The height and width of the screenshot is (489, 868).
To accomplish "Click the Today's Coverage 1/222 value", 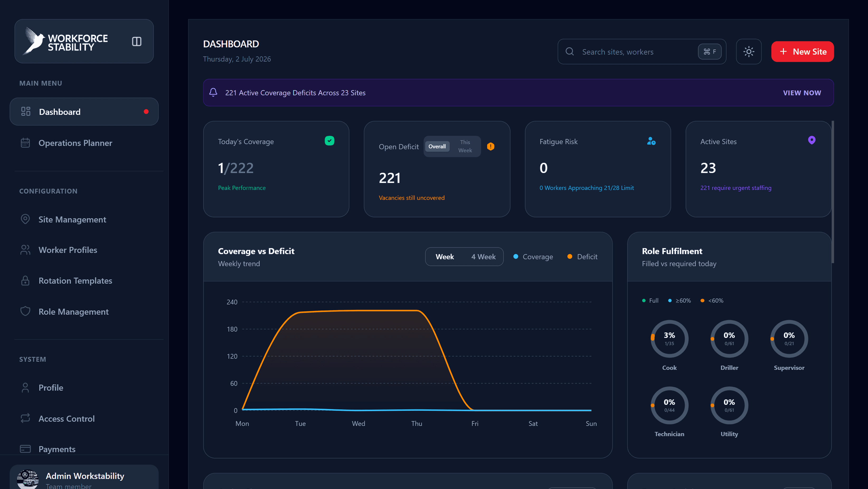I will [x=235, y=168].
